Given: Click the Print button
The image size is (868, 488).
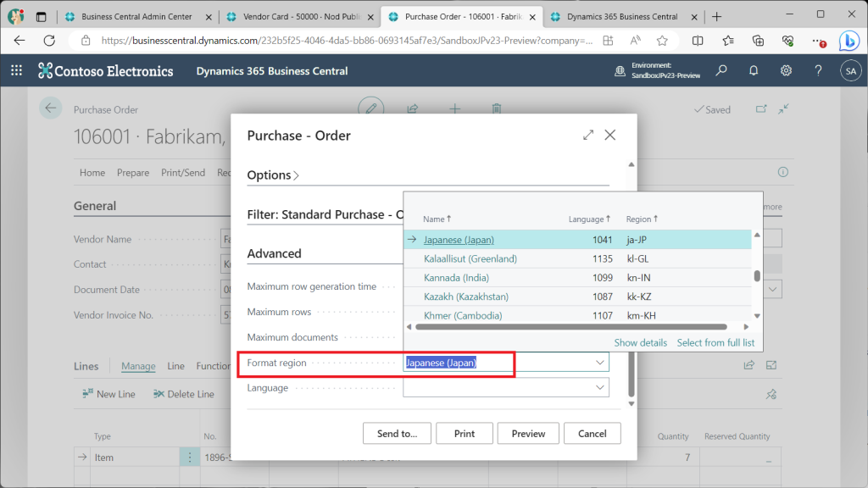Looking at the screenshot, I should (465, 433).
